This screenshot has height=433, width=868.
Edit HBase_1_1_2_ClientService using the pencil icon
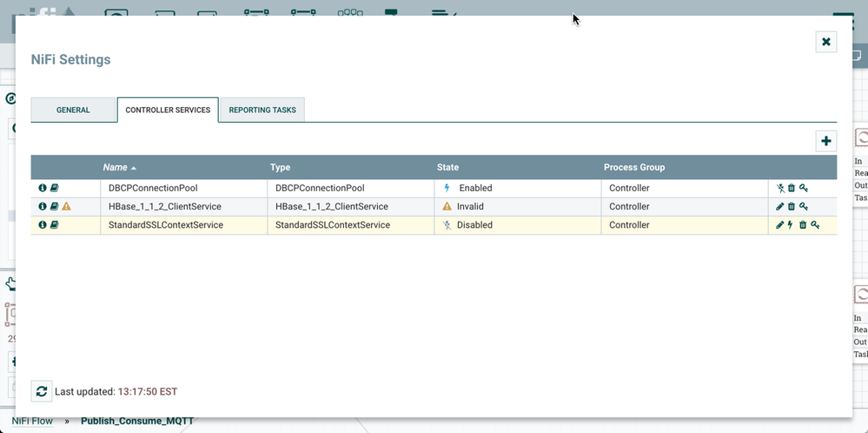(780, 207)
